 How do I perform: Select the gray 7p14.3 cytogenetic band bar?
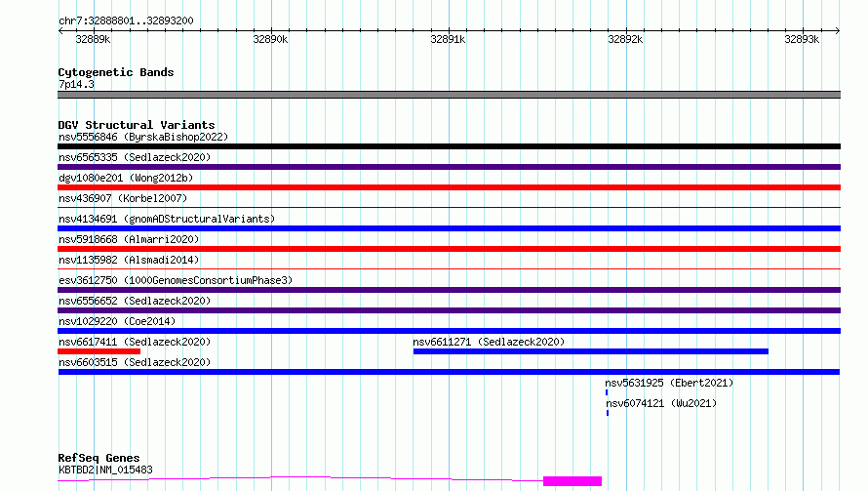pos(449,95)
